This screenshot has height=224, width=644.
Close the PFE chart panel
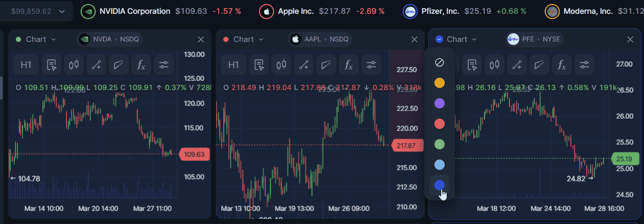point(630,39)
